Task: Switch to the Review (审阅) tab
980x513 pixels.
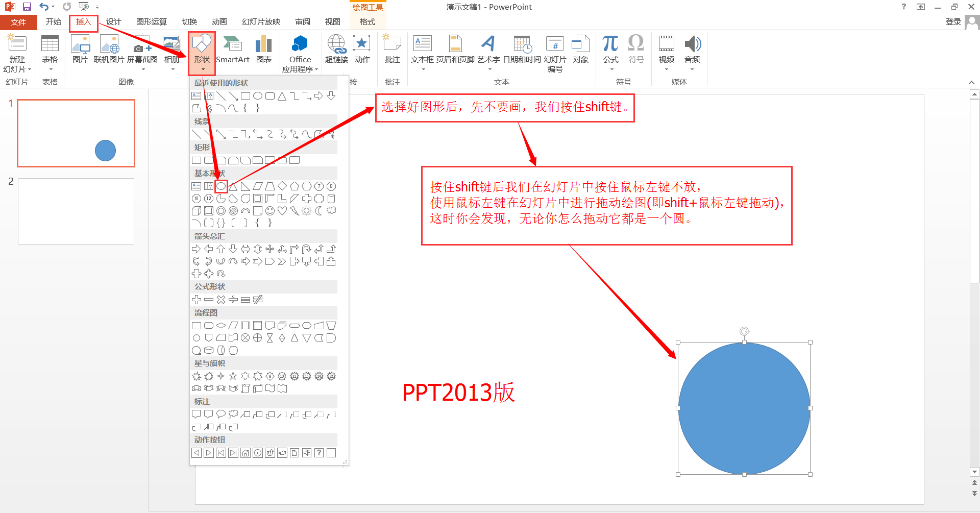Action: pos(303,22)
